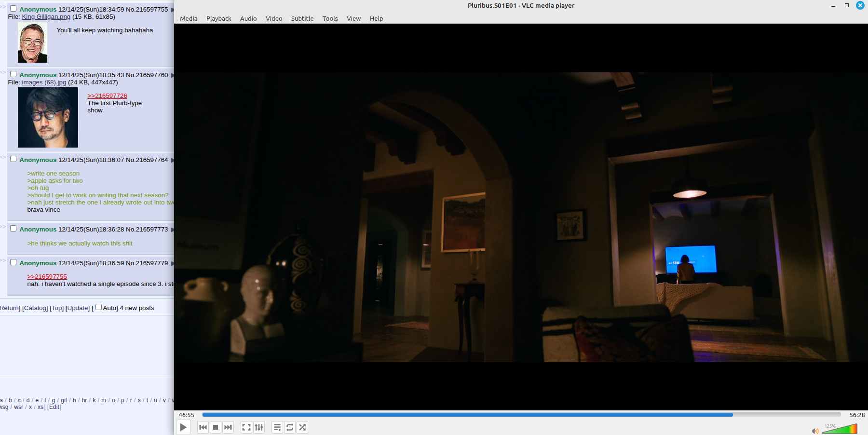868x435 pixels.
Task: Toggle shuffle/random playback in VLC
Action: pyautogui.click(x=302, y=427)
